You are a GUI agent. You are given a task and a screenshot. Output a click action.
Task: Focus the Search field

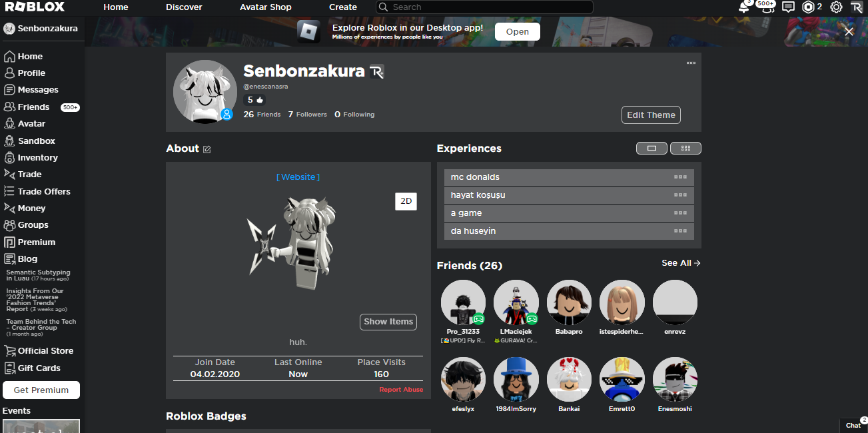coord(484,7)
